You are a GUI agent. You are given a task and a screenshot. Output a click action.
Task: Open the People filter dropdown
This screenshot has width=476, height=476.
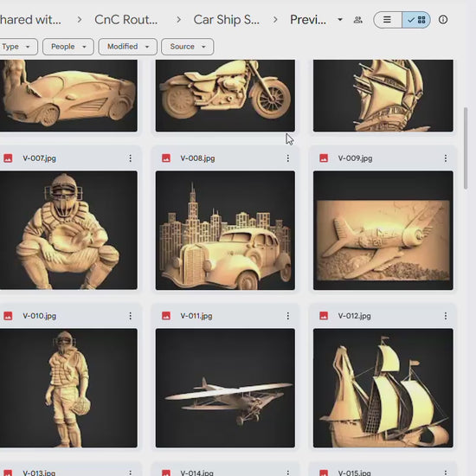[68, 47]
